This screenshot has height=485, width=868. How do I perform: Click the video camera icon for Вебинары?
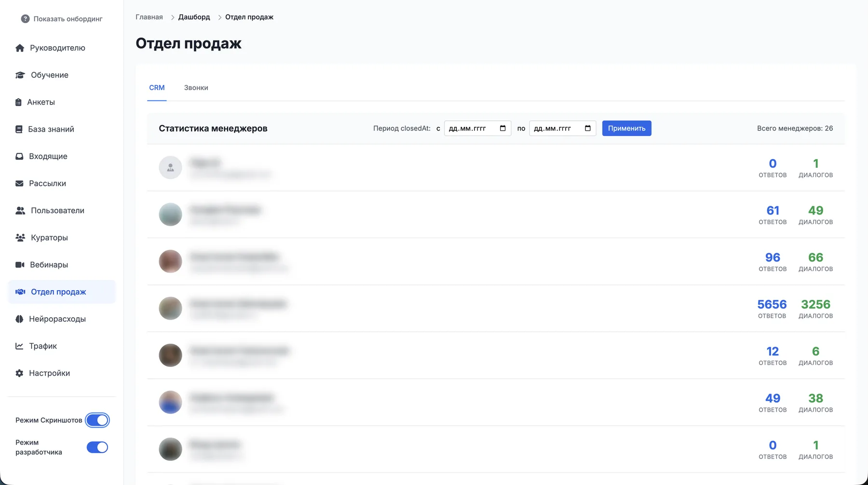(x=20, y=265)
